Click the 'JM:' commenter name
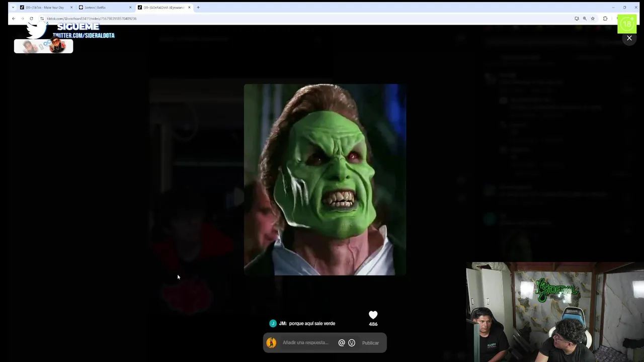Screen dimensions: 644x362 (283, 323)
